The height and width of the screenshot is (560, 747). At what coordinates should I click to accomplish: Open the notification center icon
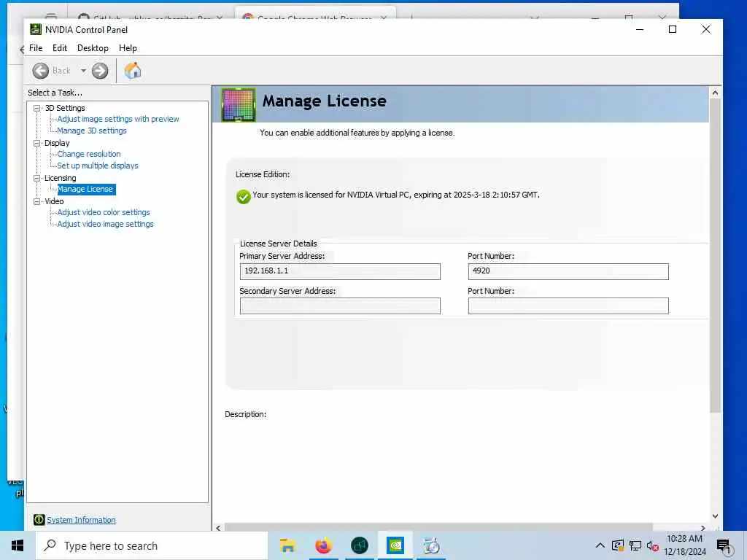(x=724, y=546)
